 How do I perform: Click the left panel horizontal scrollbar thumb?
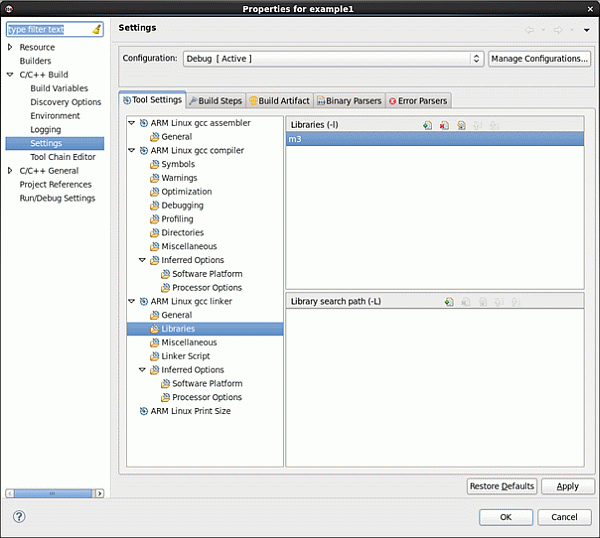point(53,493)
